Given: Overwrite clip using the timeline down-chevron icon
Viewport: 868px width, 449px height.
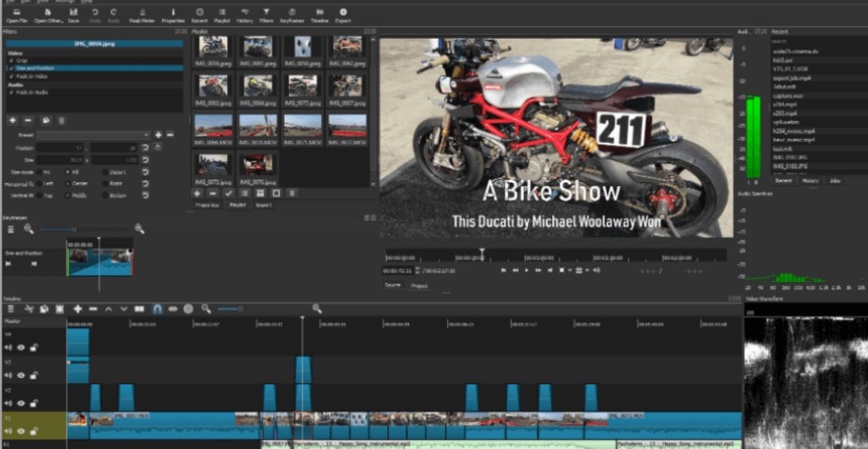Looking at the screenshot, I should click(x=124, y=309).
